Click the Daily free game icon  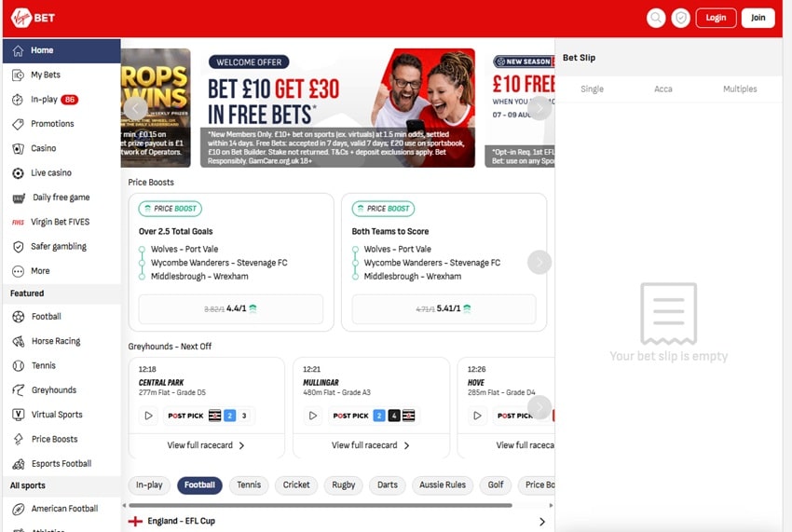tap(19, 198)
